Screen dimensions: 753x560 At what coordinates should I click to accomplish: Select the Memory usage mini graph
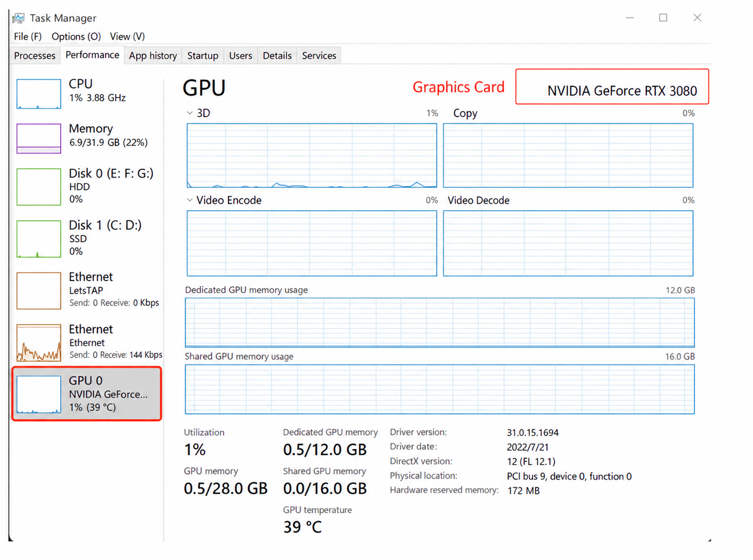pos(39,139)
